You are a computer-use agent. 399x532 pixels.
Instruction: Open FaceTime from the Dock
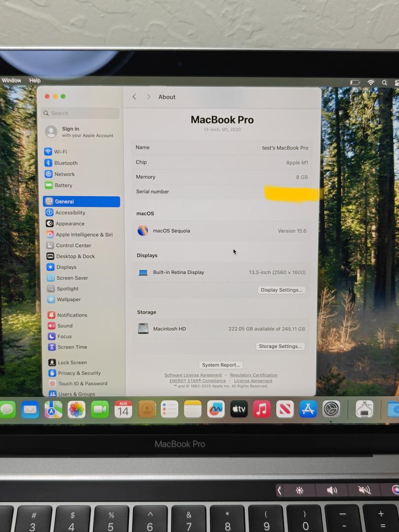point(100,409)
